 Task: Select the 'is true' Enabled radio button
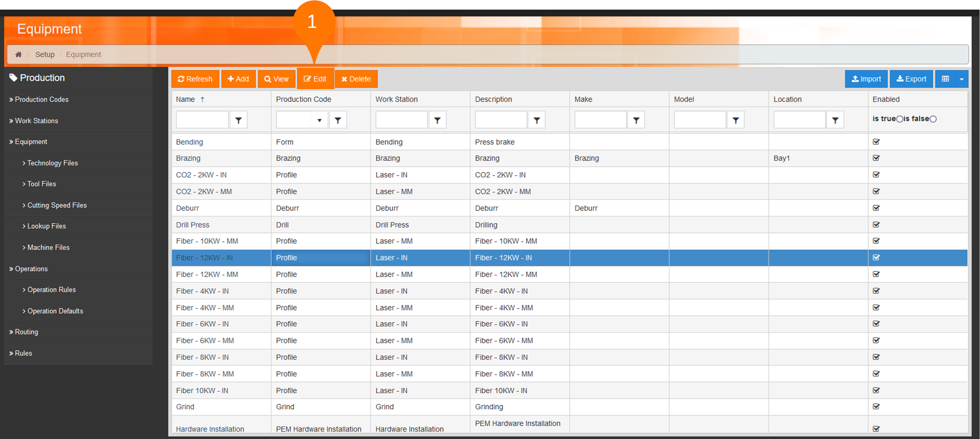click(x=900, y=119)
